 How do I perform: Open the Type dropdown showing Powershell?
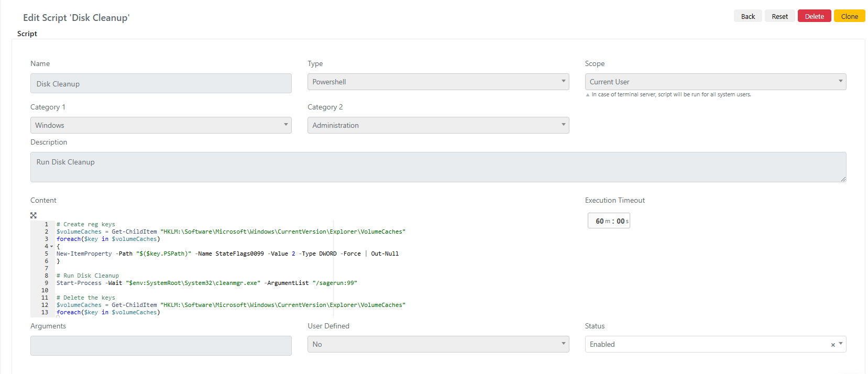tap(438, 82)
